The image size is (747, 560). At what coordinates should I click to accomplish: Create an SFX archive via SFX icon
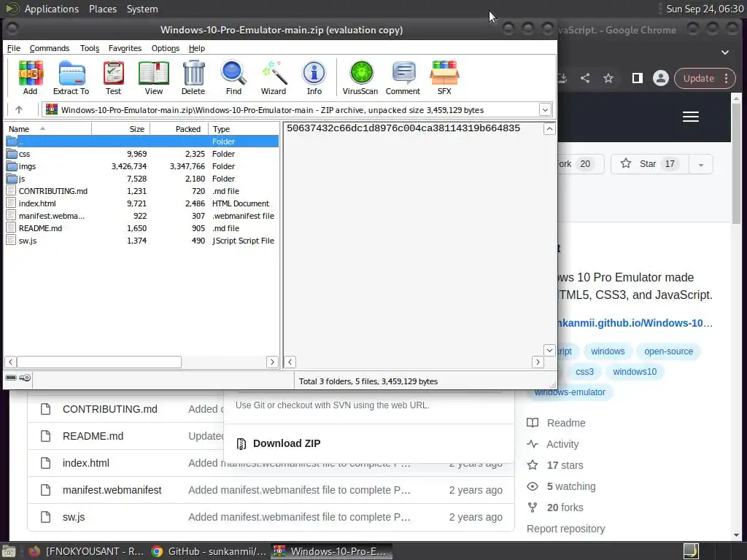444,77
